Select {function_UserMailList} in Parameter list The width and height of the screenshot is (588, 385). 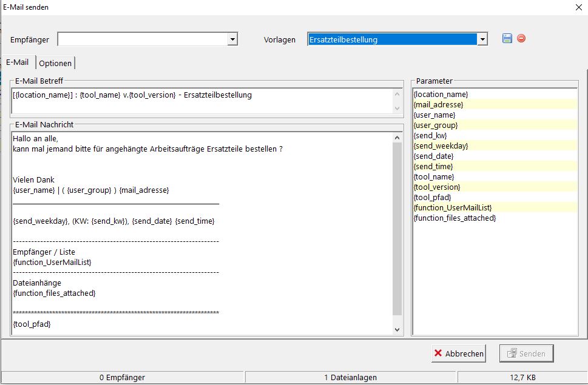coord(452,208)
